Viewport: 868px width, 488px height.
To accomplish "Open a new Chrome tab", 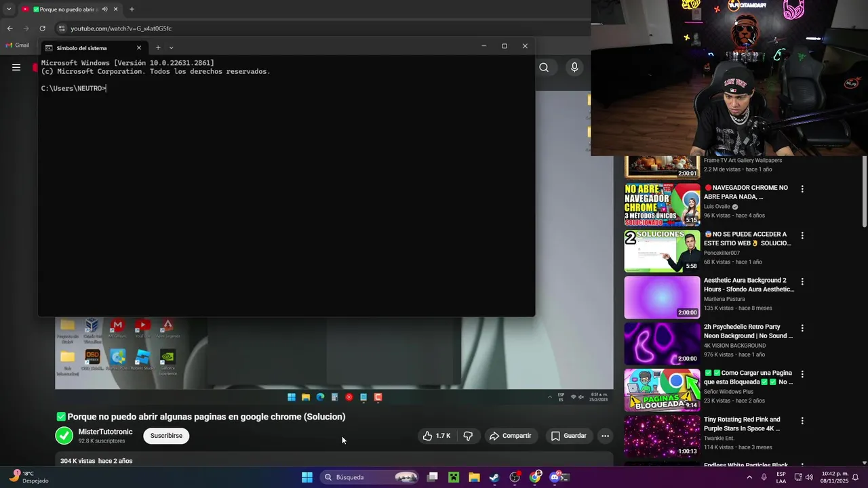I will pos(132,9).
